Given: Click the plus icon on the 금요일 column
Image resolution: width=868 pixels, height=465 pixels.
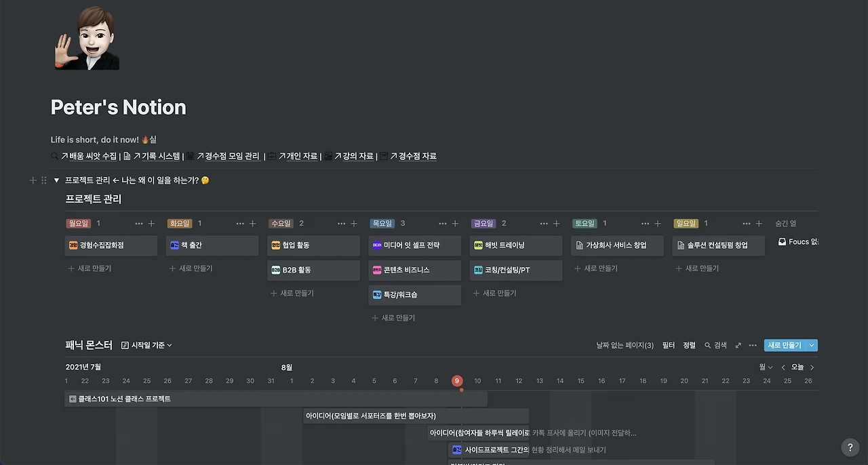Looking at the screenshot, I should pyautogui.click(x=556, y=223).
